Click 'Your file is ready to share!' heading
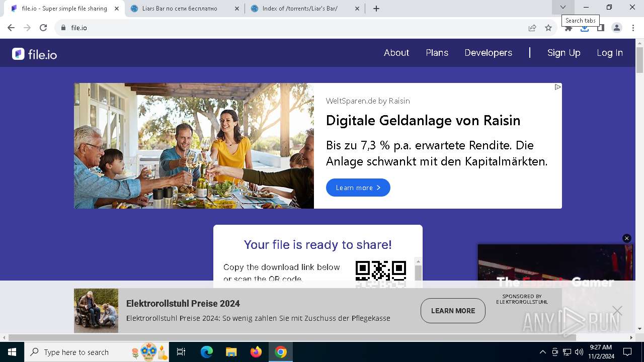The height and width of the screenshot is (362, 644). (317, 245)
